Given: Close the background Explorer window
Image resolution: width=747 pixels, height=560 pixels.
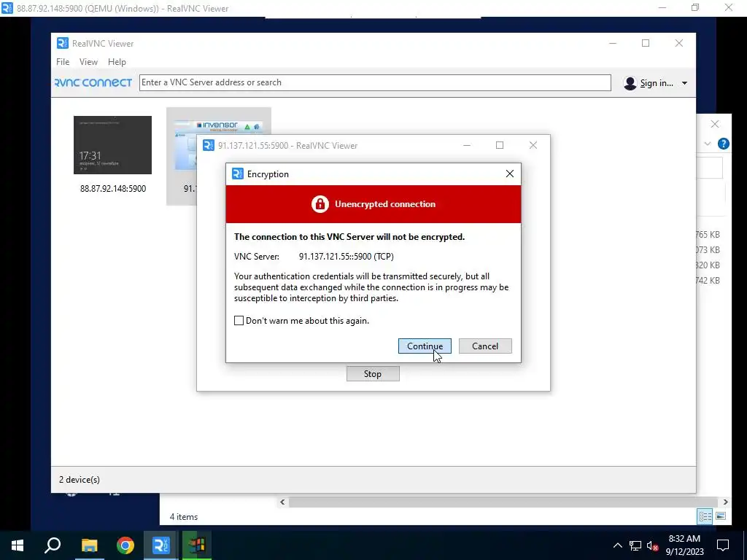Looking at the screenshot, I should click(x=715, y=124).
